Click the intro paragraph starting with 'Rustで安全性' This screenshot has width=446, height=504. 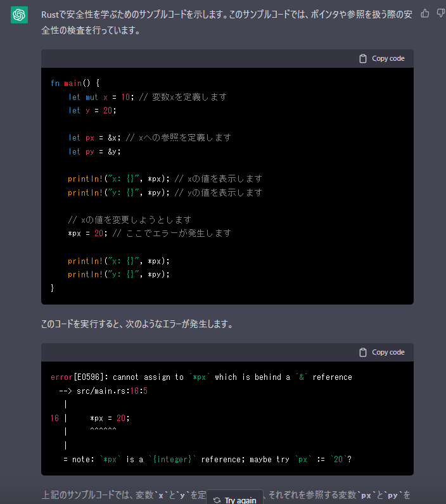tap(227, 22)
